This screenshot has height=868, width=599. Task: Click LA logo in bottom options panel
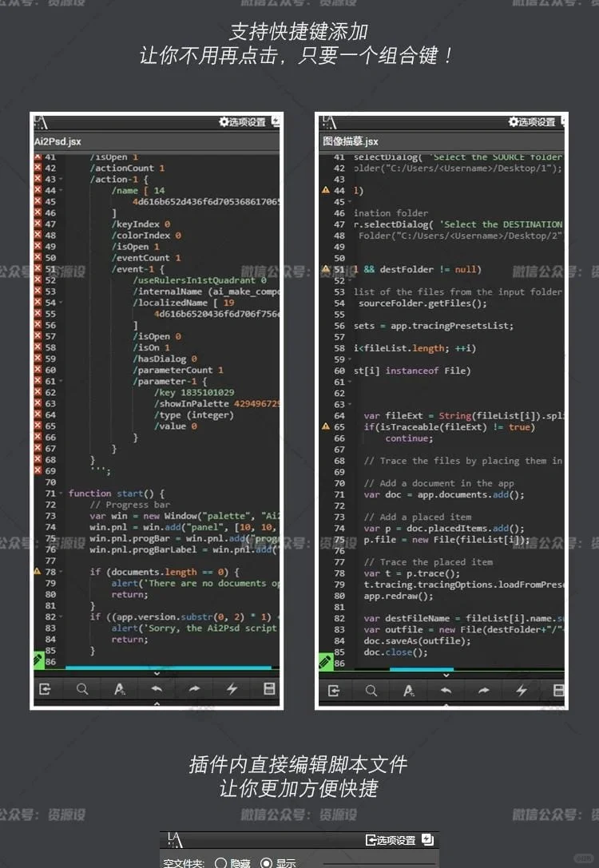pos(175,840)
